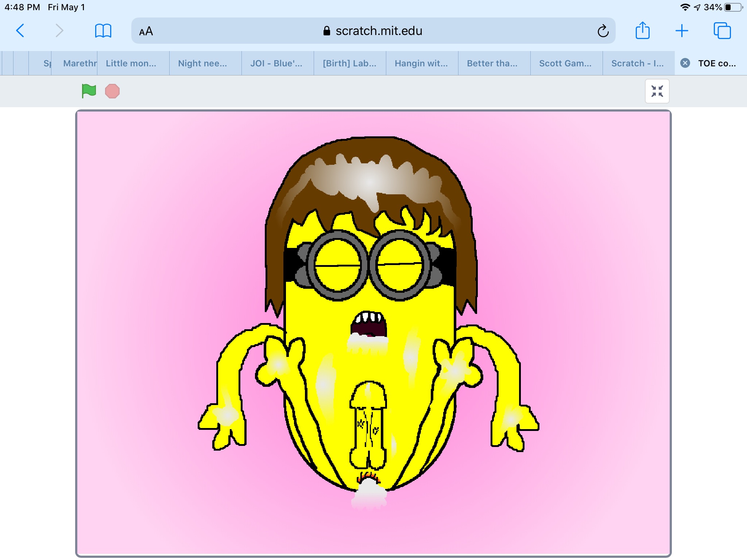Exit full screen with the shrink icon
This screenshot has height=560, width=747.
pos(657,91)
